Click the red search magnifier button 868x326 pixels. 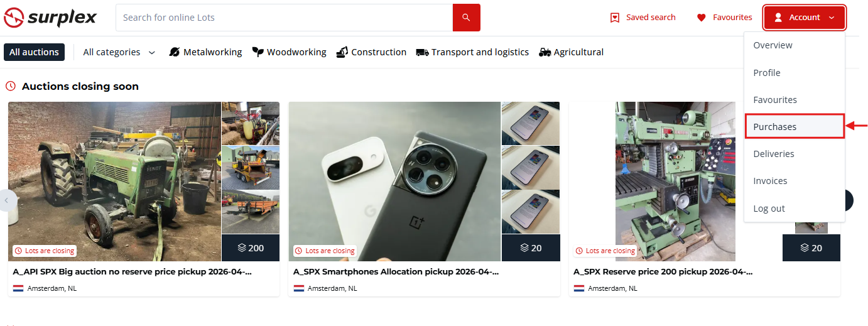click(x=466, y=18)
